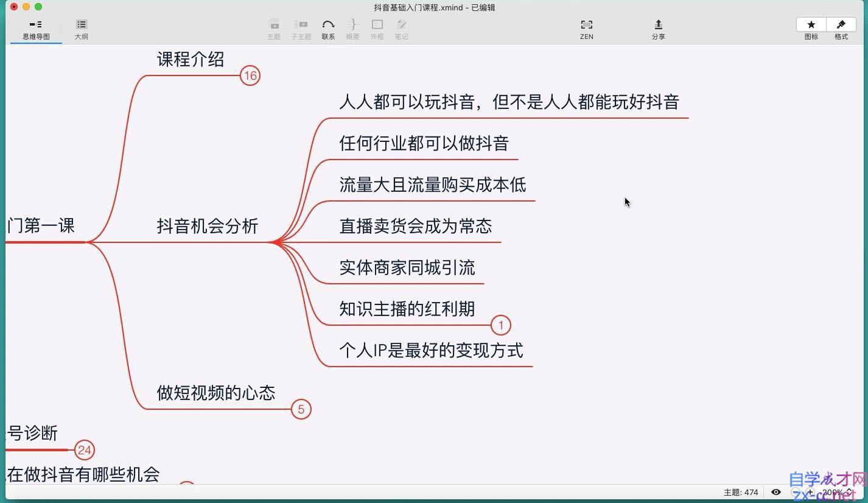This screenshot has height=503, width=868.
Task: Select the 课程介绍 topic
Action: (191, 59)
